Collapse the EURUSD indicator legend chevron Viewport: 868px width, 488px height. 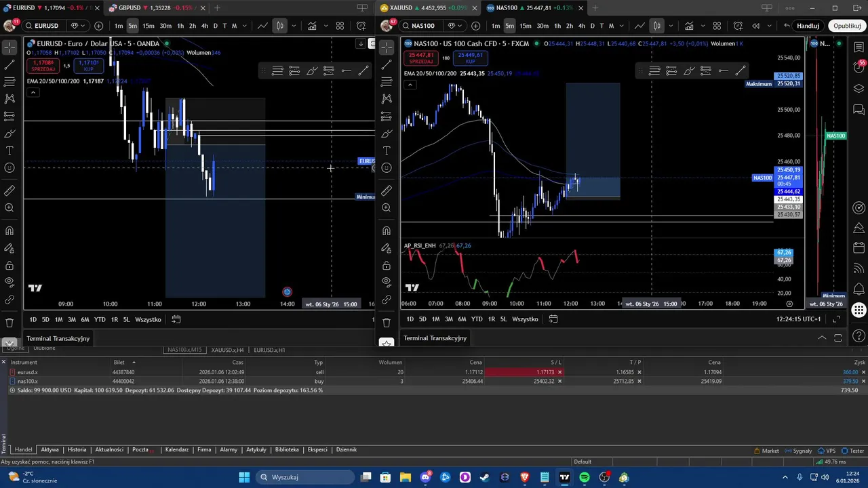click(33, 92)
